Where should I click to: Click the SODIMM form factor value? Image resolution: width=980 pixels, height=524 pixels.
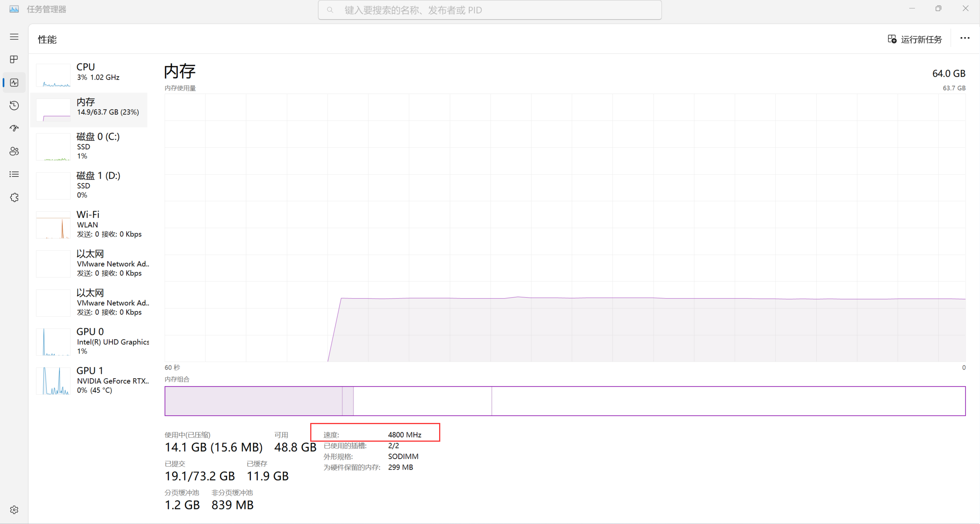tap(403, 456)
